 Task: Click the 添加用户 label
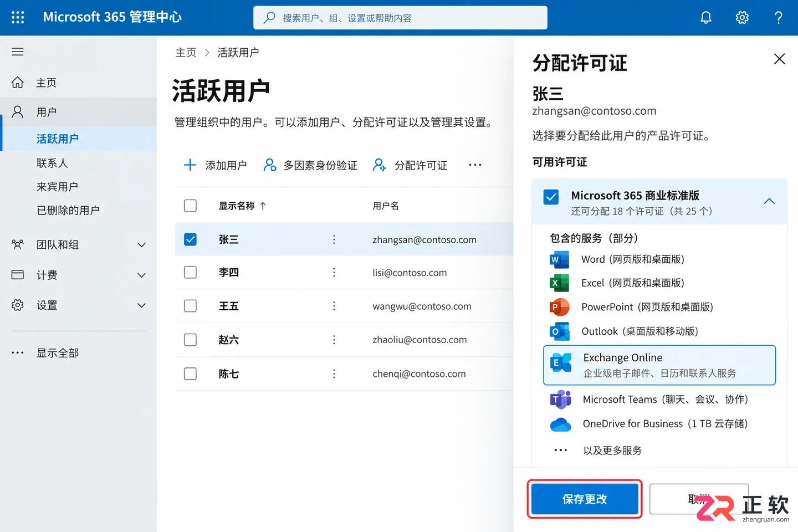coord(226,166)
